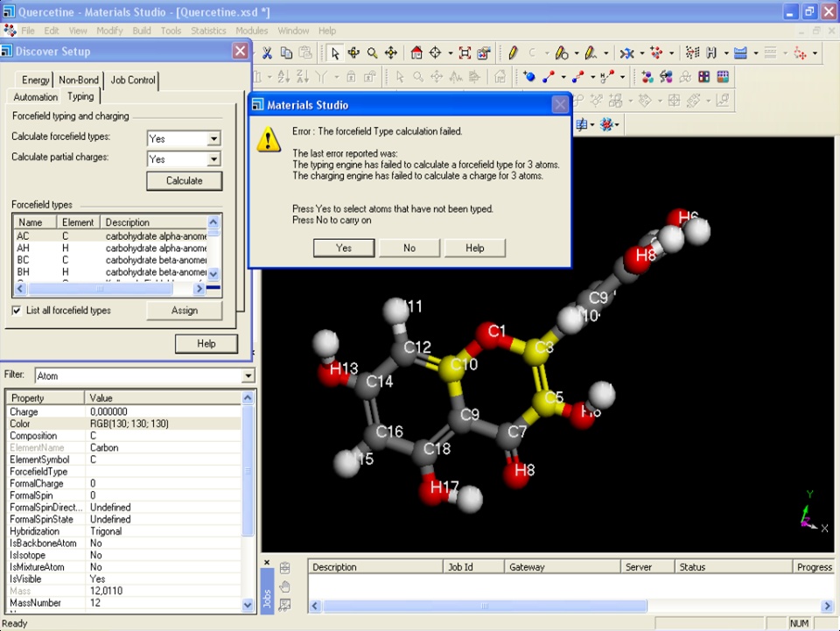Image resolution: width=840 pixels, height=631 pixels.
Task: Pick the Translation move tool
Action: point(391,53)
